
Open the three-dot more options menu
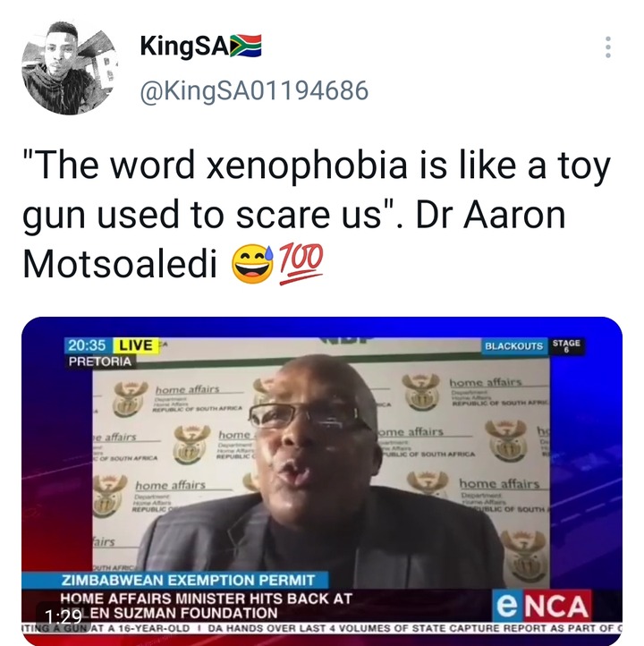click(607, 47)
